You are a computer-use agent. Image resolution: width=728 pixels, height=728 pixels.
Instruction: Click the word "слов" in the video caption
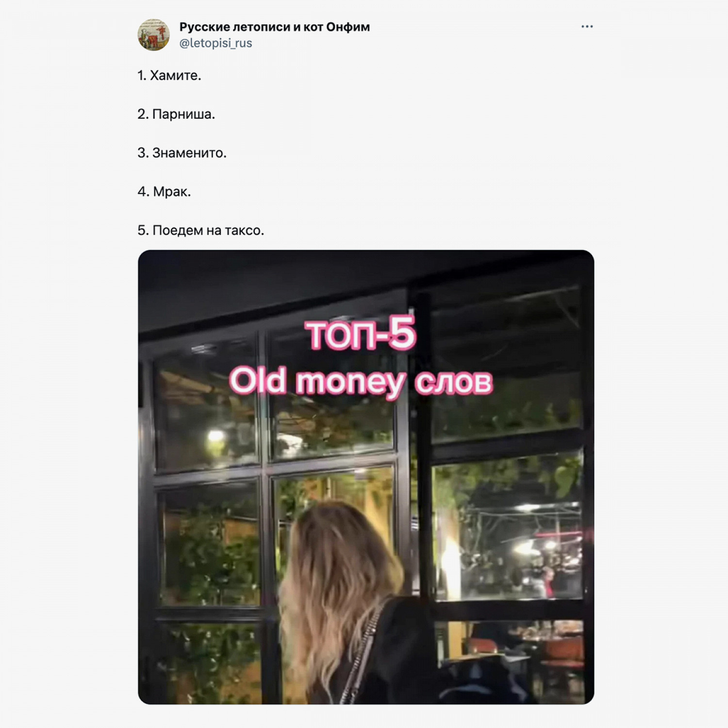pos(454,382)
